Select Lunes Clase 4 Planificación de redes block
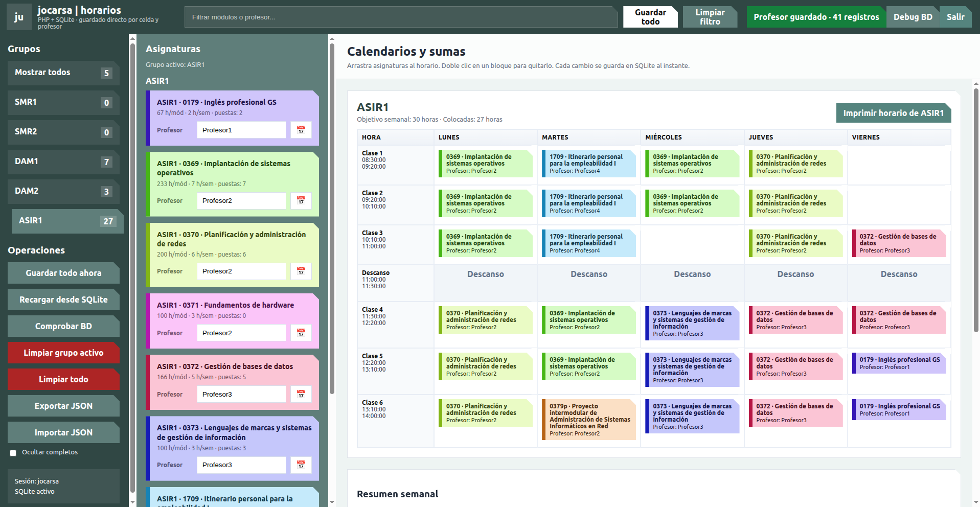The image size is (980, 507). 486,320
